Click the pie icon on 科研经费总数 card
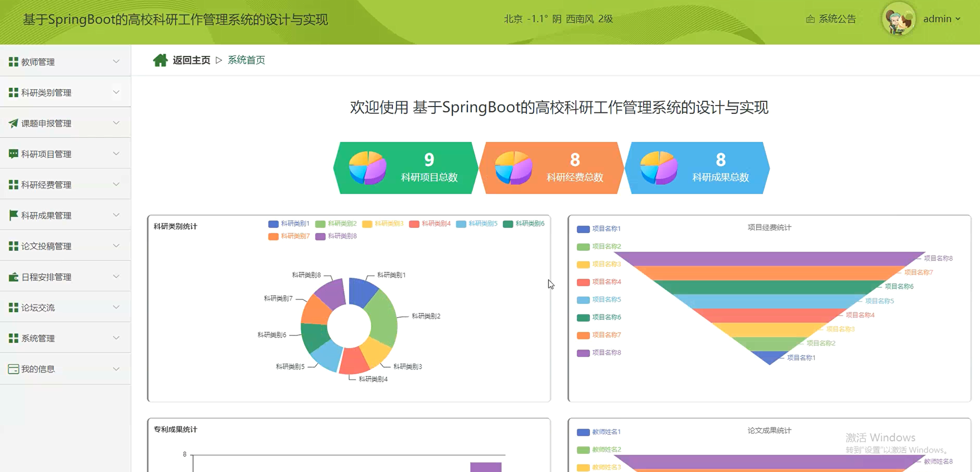Viewport: 980px width, 472px height. [x=513, y=168]
